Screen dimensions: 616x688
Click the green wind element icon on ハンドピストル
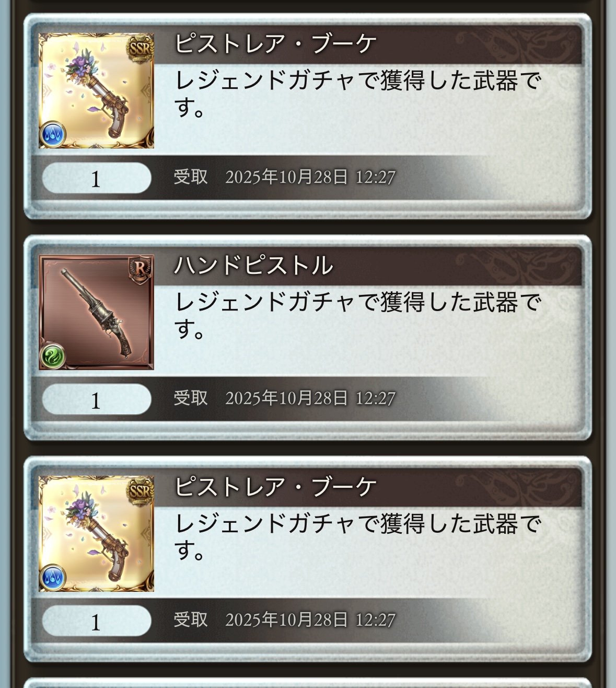click(53, 356)
